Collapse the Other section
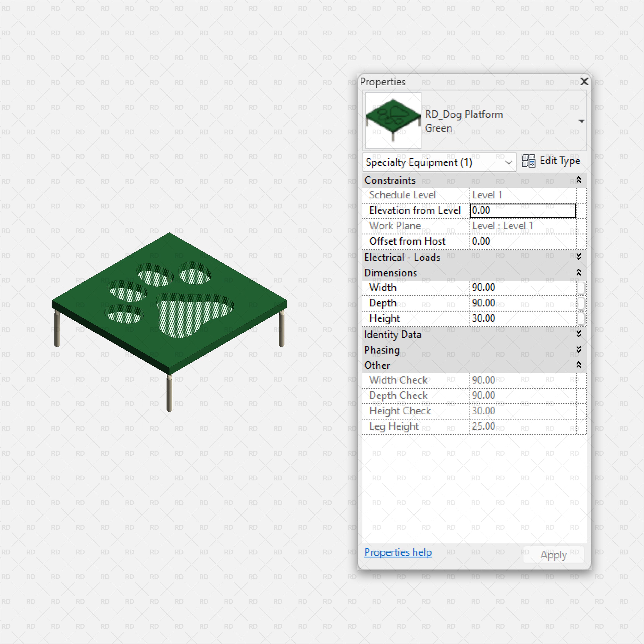Image resolution: width=644 pixels, height=644 pixels. 579,365
